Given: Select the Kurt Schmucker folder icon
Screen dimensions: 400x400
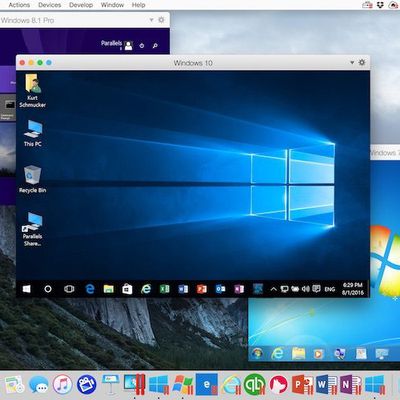Looking at the screenshot, I should point(32,91).
